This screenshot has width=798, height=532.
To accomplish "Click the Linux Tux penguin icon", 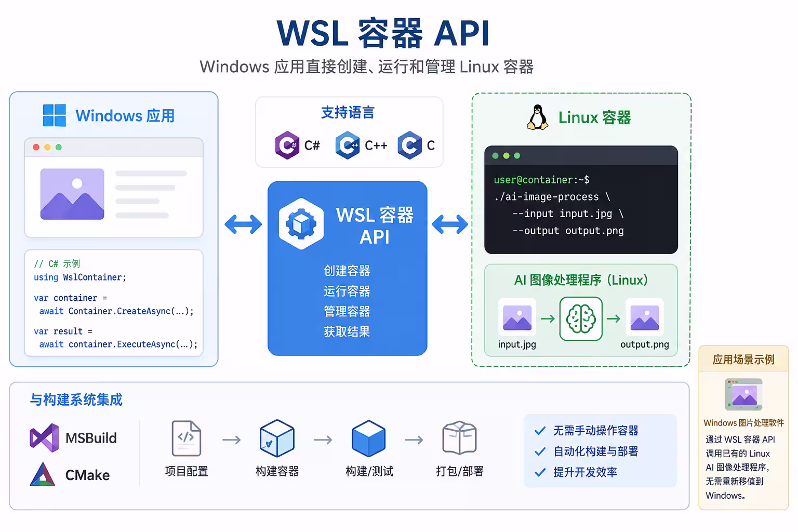I will [537, 117].
